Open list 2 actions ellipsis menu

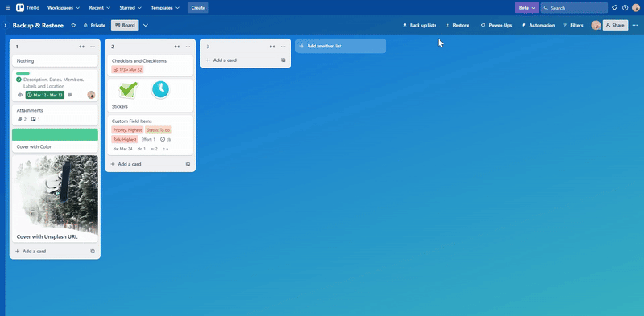[x=188, y=47]
